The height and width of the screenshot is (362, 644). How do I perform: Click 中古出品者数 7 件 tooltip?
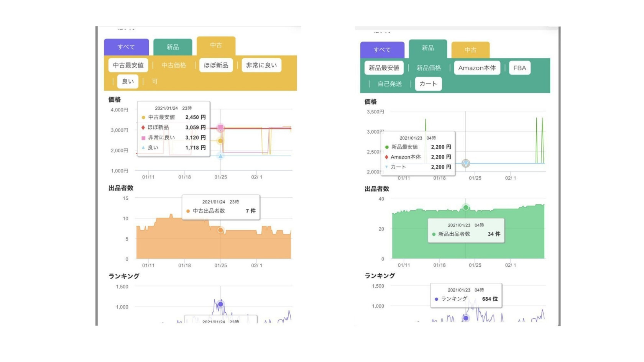[221, 207]
